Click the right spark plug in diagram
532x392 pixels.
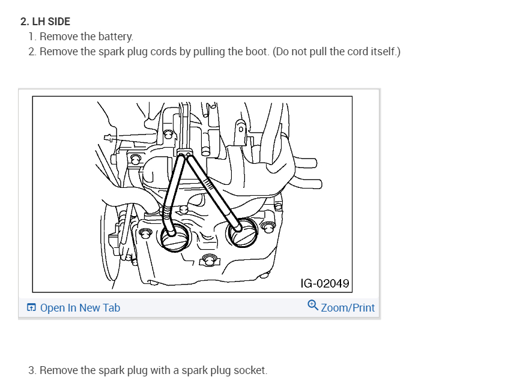click(243, 234)
